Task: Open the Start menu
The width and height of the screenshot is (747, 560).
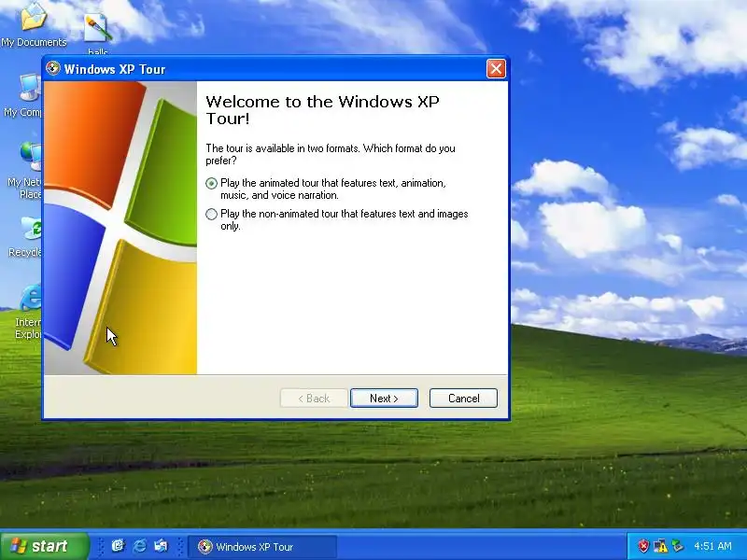Action: pos(45,546)
